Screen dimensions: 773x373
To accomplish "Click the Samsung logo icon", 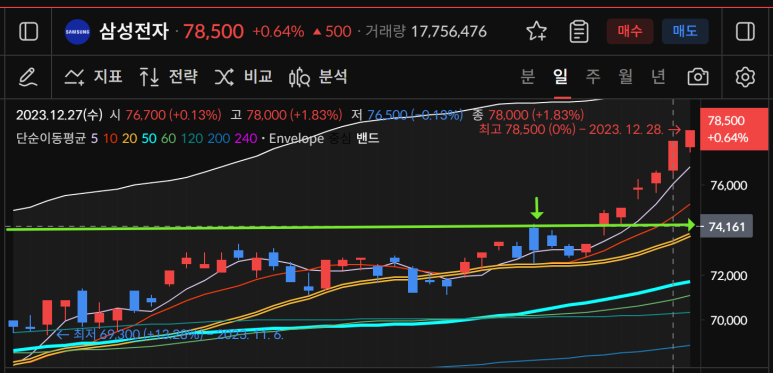I will [x=77, y=32].
